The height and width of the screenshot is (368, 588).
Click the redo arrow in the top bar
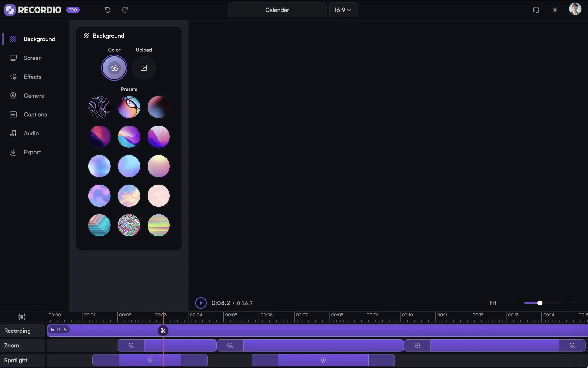tap(125, 10)
